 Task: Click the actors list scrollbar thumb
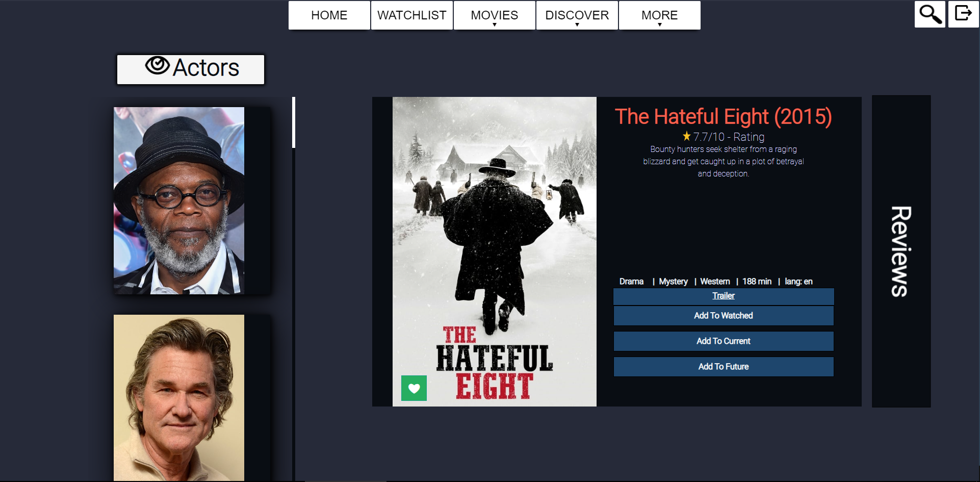[x=294, y=122]
